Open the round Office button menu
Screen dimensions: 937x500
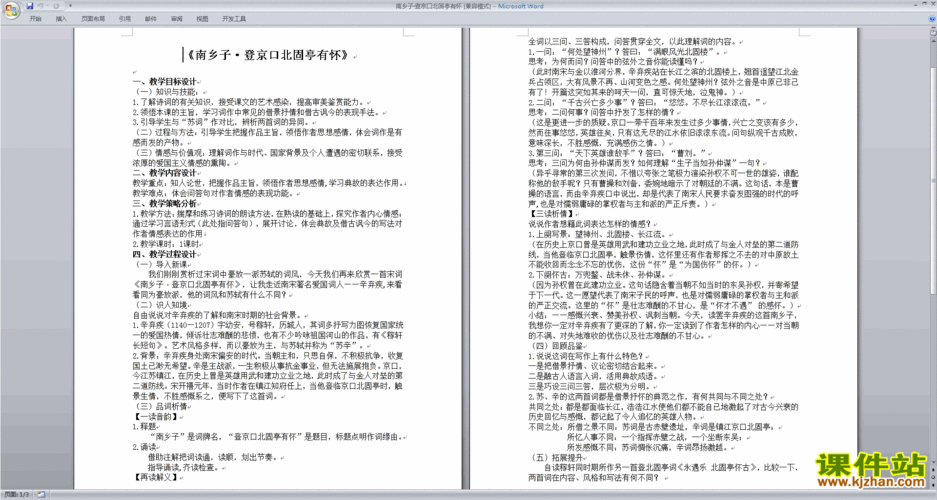click(11, 9)
